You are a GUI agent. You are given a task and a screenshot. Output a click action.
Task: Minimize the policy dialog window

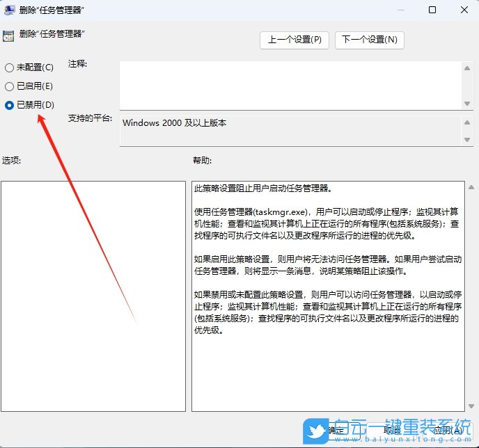(x=401, y=10)
